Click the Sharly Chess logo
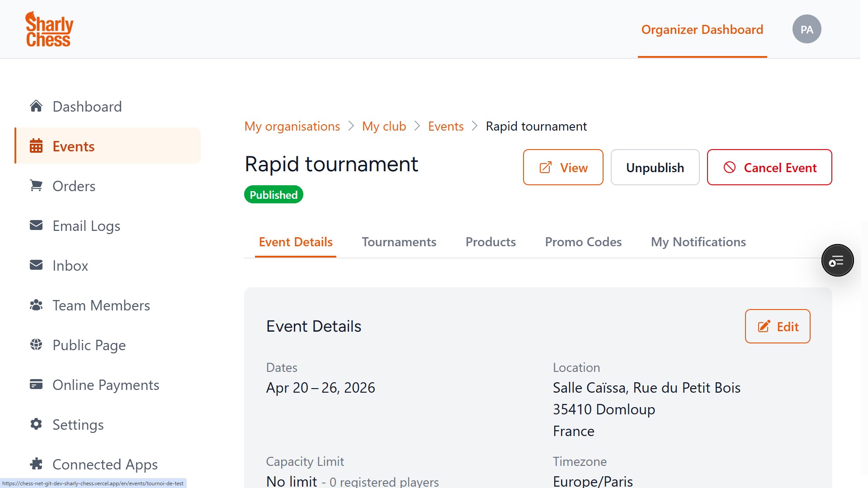Image resolution: width=868 pixels, height=488 pixels. click(x=49, y=29)
